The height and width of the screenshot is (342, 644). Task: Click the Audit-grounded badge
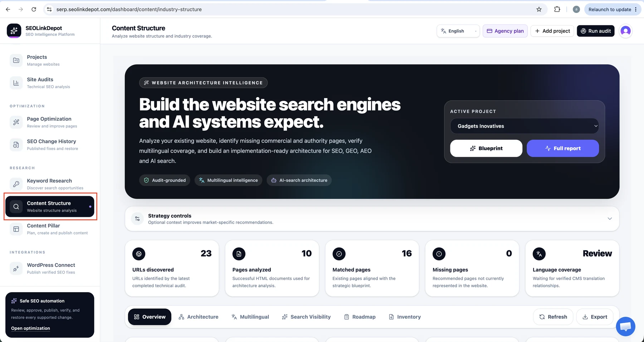click(165, 180)
